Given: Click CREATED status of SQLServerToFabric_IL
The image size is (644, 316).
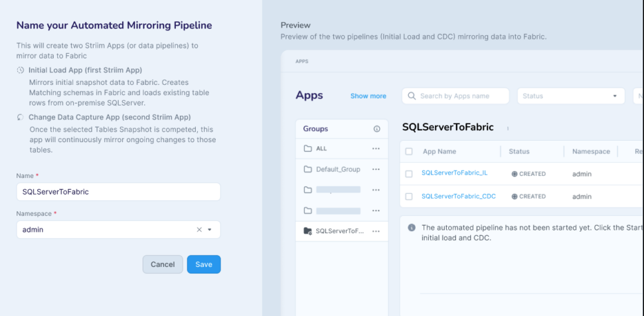Looking at the screenshot, I should pos(528,174).
